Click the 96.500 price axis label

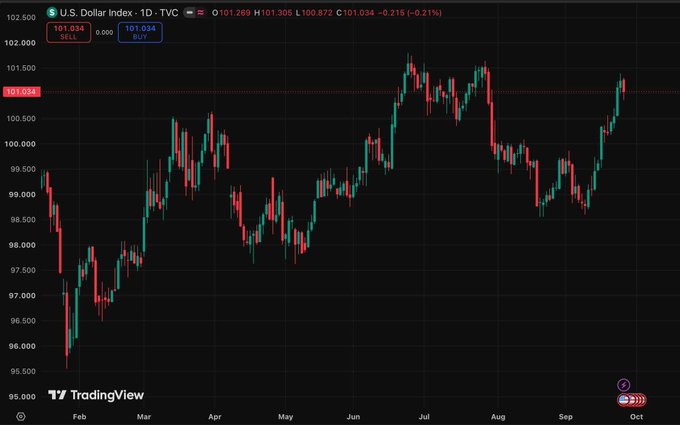[x=23, y=321]
